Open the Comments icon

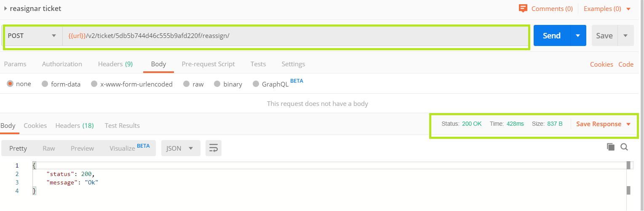pyautogui.click(x=523, y=8)
